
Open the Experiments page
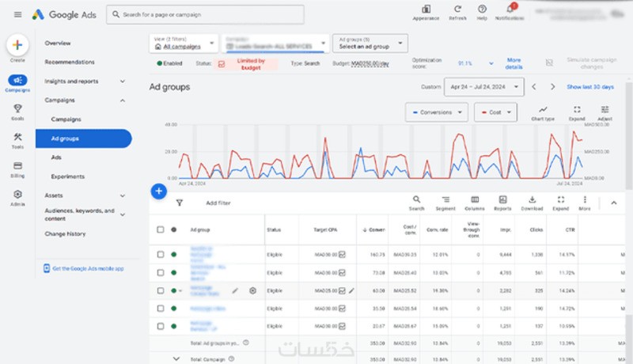pyautogui.click(x=67, y=176)
